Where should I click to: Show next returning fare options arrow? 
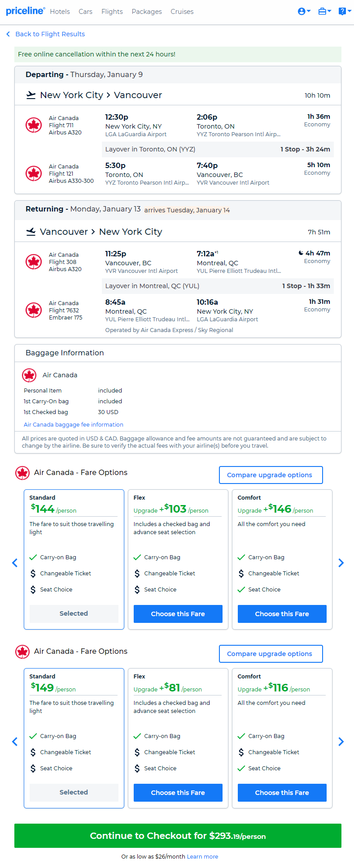click(341, 742)
